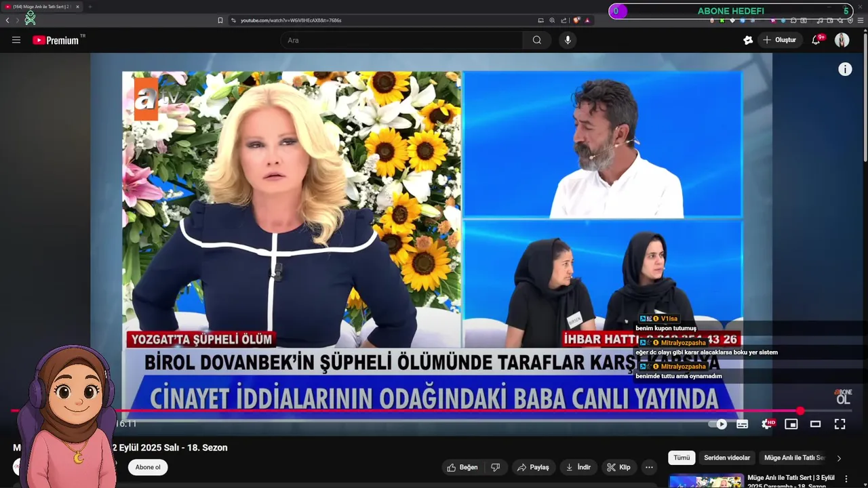The width and height of the screenshot is (868, 488).
Task: Click the ABONE OL watermark in video
Action: point(843,396)
